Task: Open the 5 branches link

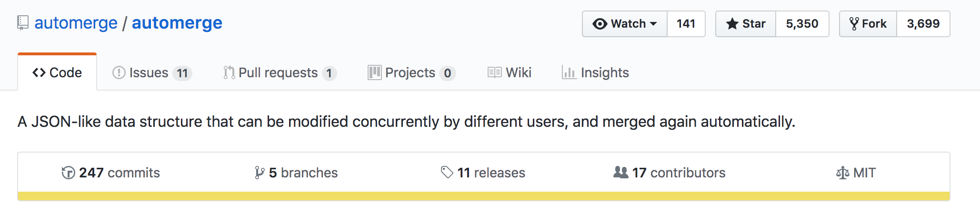Action: pyautogui.click(x=296, y=173)
